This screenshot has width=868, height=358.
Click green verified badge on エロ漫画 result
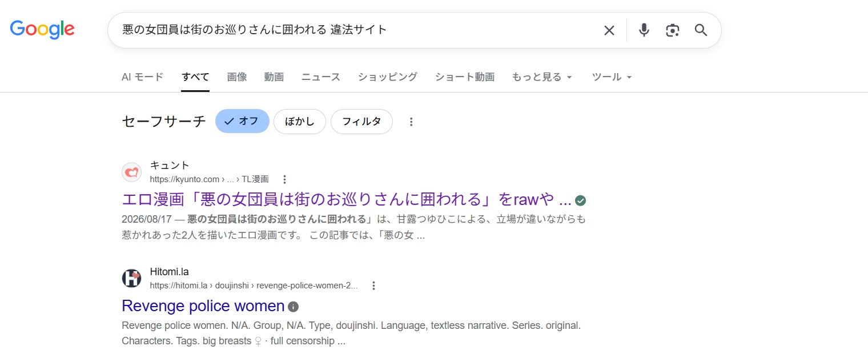pyautogui.click(x=581, y=200)
